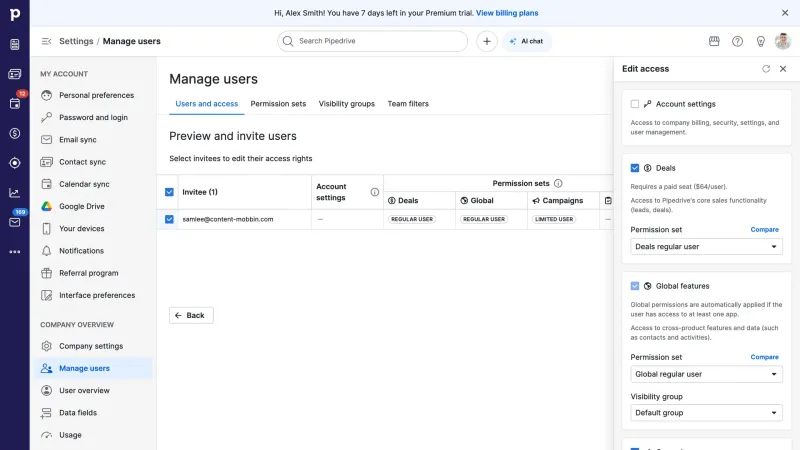The height and width of the screenshot is (450, 800).
Task: Open Password and login settings
Action: 93,117
